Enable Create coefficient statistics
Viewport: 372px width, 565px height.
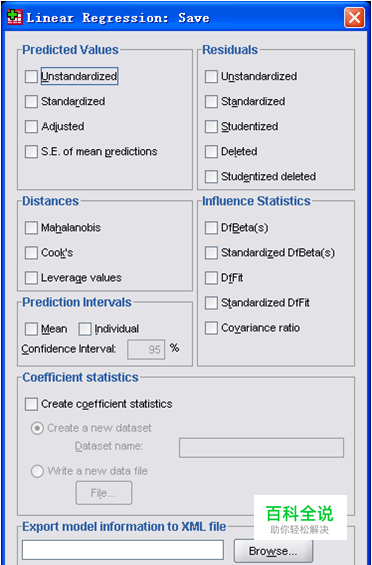tap(31, 404)
